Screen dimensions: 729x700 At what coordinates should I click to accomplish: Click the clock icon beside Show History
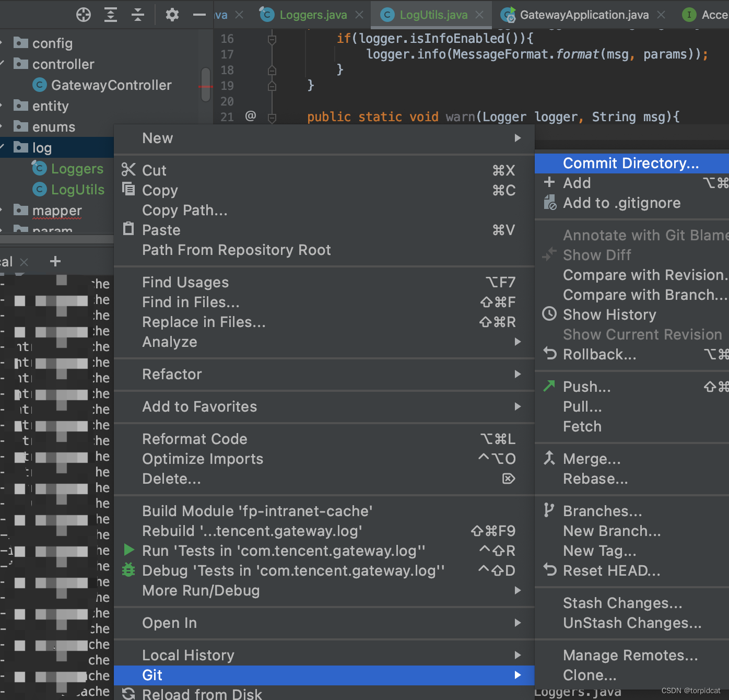point(549,314)
